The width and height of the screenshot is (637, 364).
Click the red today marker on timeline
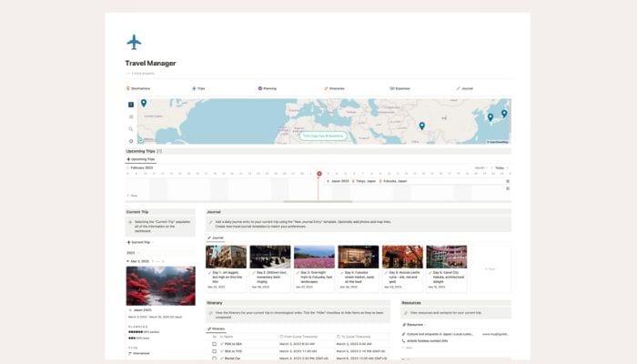319,174
